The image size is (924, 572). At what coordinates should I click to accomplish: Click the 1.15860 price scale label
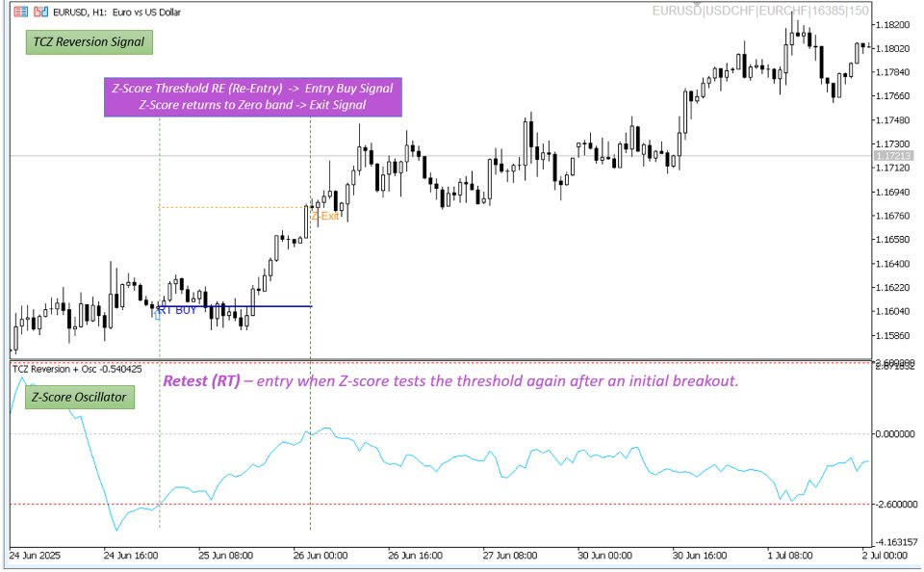click(893, 335)
